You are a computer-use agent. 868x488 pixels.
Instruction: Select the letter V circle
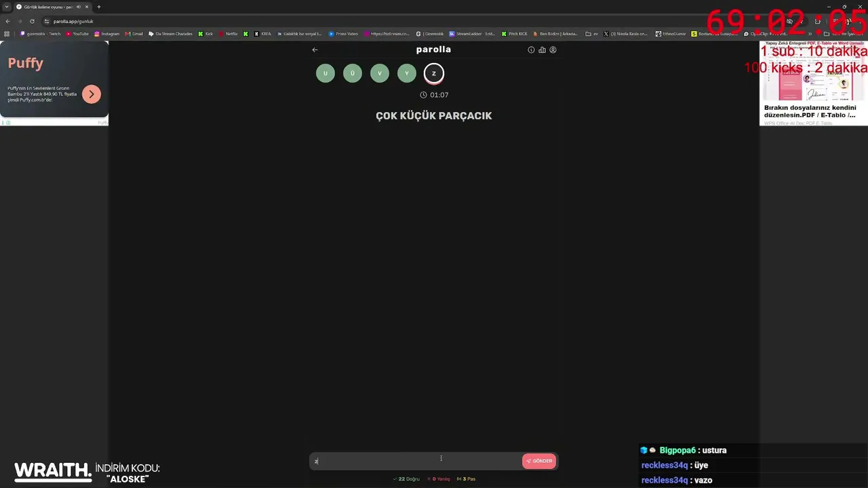pyautogui.click(x=380, y=73)
